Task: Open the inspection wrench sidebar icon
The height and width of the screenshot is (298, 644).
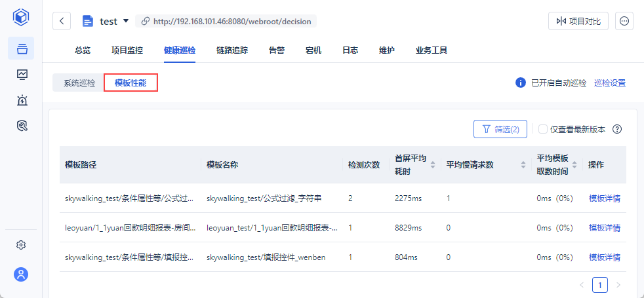Action: coord(22,126)
